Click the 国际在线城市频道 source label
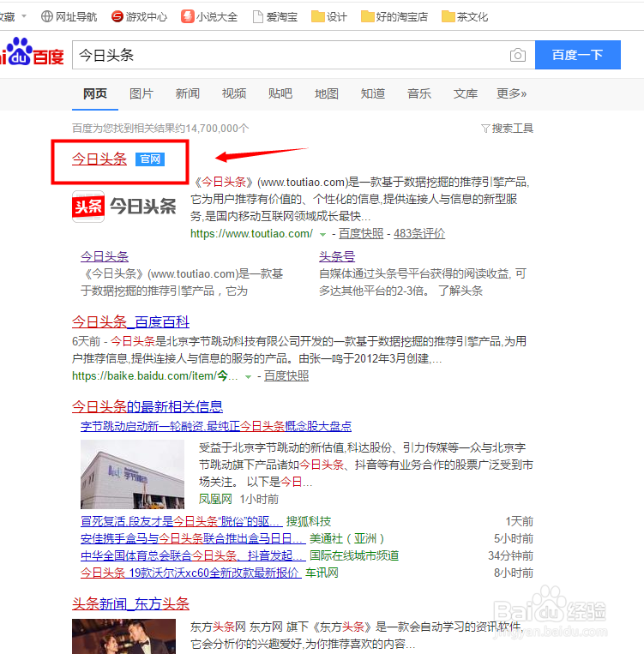The width and height of the screenshot is (644, 654). coord(354,555)
